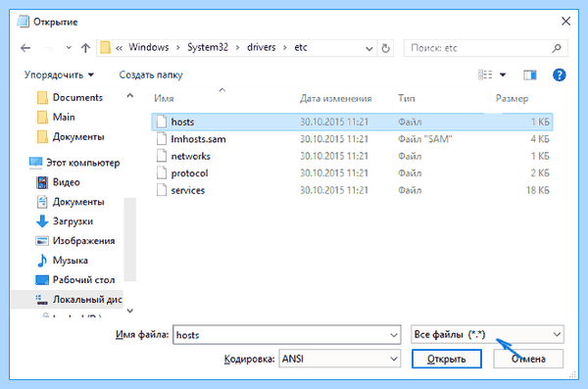Click Windows in the address path

tap(149, 47)
